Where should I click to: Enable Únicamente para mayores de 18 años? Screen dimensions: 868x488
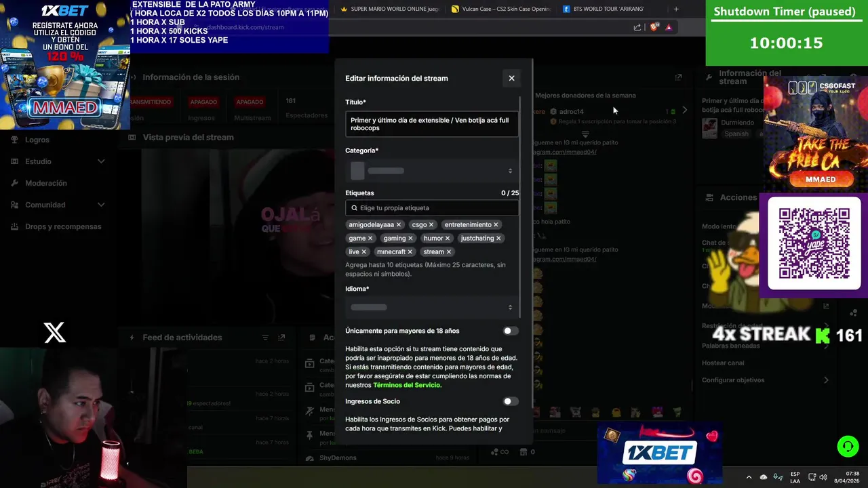pos(511,331)
